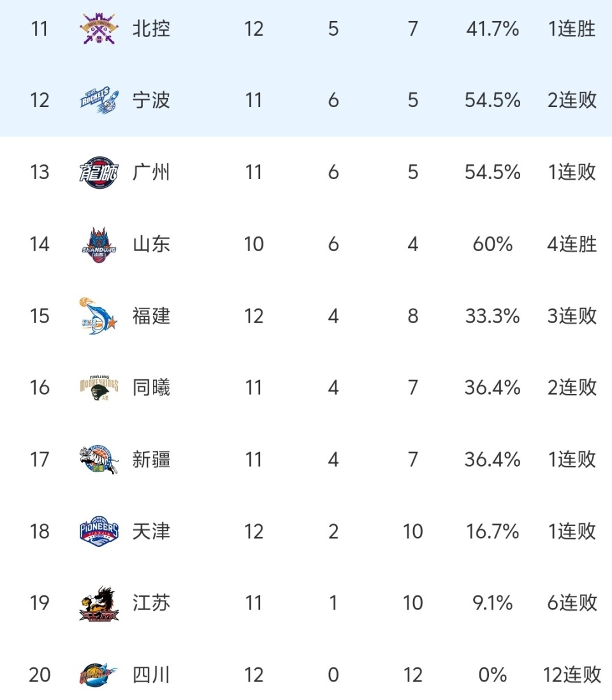Viewport: 612px width, 700px height.
Task: Click the 同曦 Monkey Kings logo
Action: pyautogui.click(x=99, y=388)
